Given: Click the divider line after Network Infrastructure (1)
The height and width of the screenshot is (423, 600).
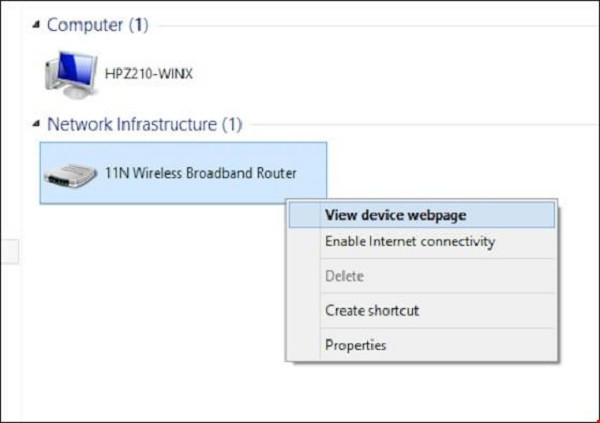Looking at the screenshot, I should pyautogui.click(x=420, y=126).
